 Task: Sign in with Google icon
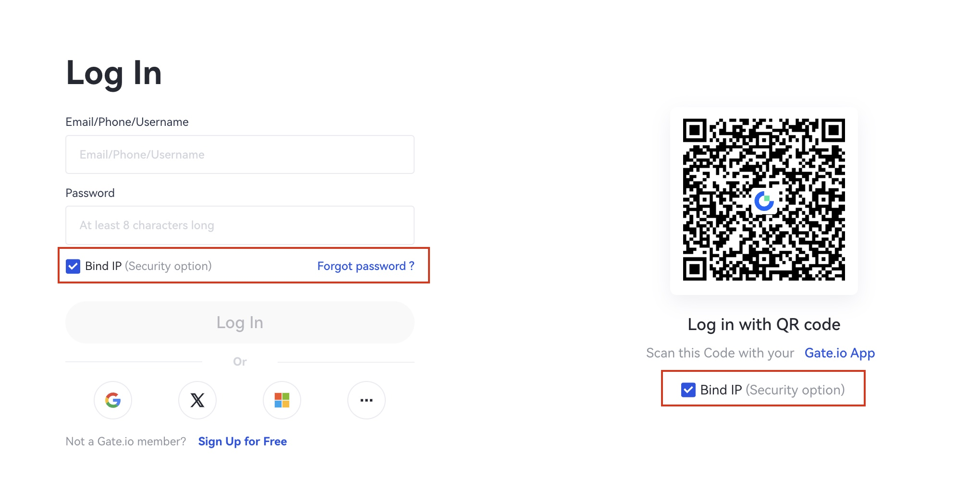[113, 400]
